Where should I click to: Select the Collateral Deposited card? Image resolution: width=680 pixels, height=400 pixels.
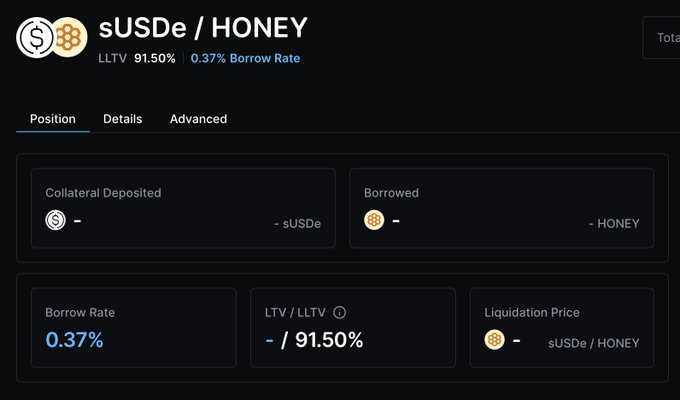pyautogui.click(x=183, y=208)
